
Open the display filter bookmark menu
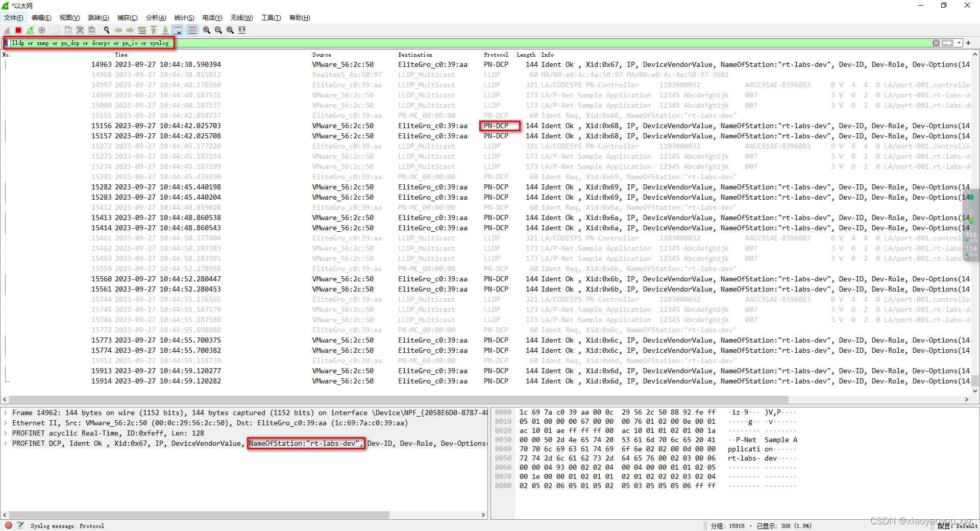pos(7,43)
